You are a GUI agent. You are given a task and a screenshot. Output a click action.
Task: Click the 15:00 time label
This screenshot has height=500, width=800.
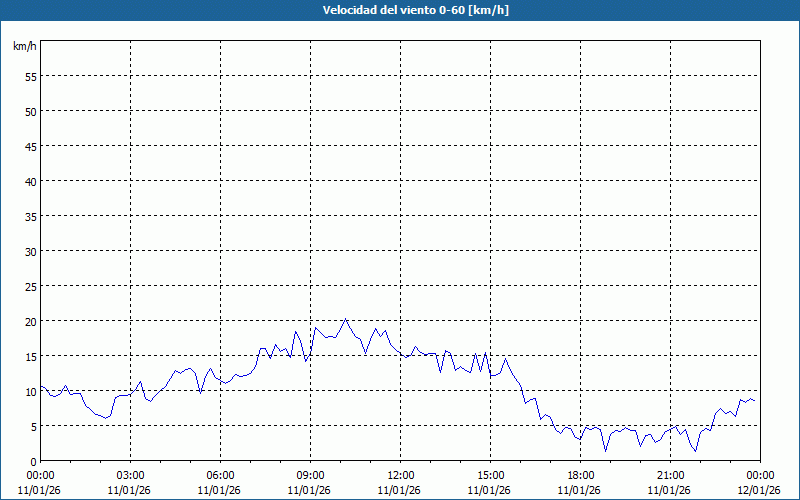coord(490,475)
